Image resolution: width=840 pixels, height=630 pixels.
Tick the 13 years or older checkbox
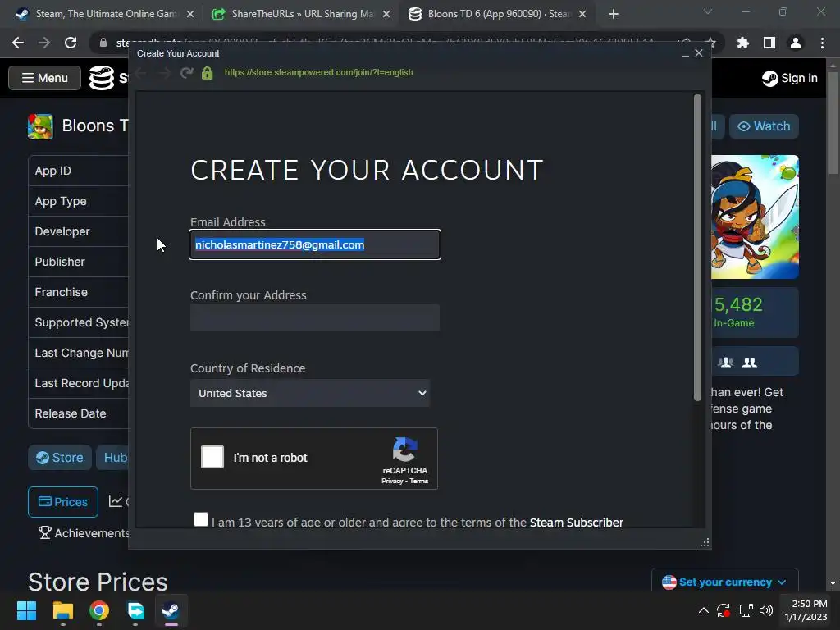tap(201, 519)
